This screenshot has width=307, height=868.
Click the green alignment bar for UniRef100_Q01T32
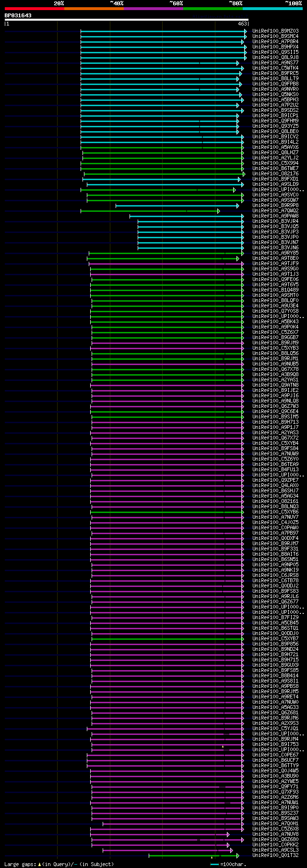tap(194, 855)
